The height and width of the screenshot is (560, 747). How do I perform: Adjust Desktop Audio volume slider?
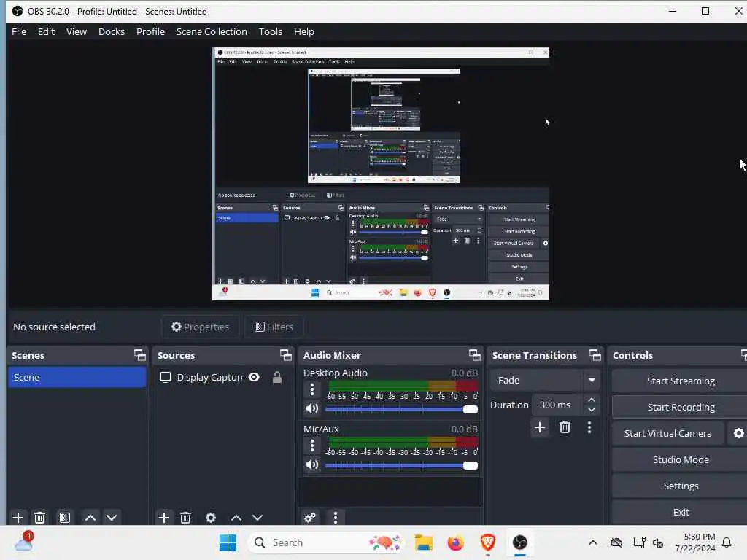[401, 409]
